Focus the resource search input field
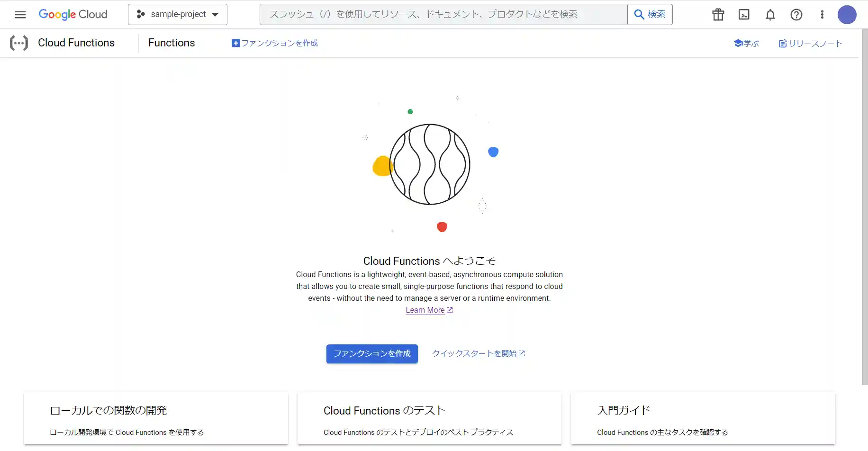 pyautogui.click(x=443, y=14)
